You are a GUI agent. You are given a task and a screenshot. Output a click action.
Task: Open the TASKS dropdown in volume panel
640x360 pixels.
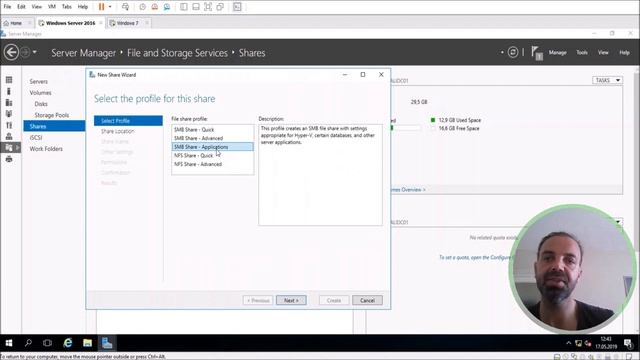click(607, 80)
